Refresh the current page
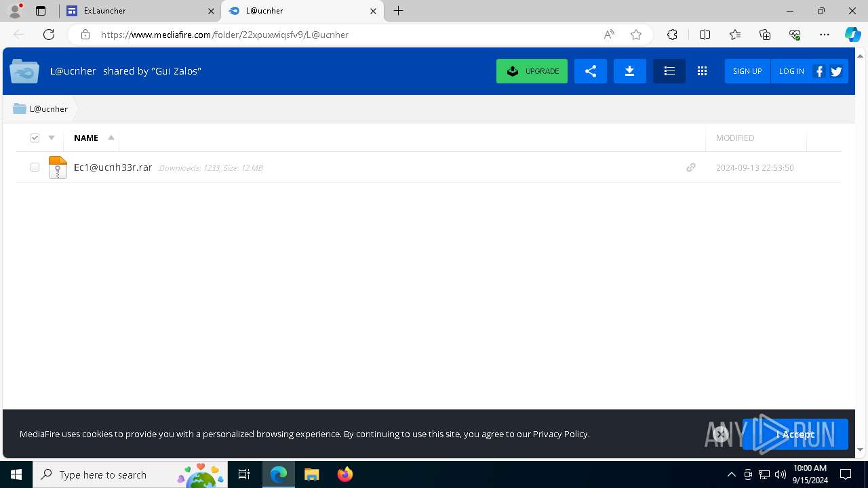Image resolution: width=868 pixels, height=488 pixels. (49, 35)
